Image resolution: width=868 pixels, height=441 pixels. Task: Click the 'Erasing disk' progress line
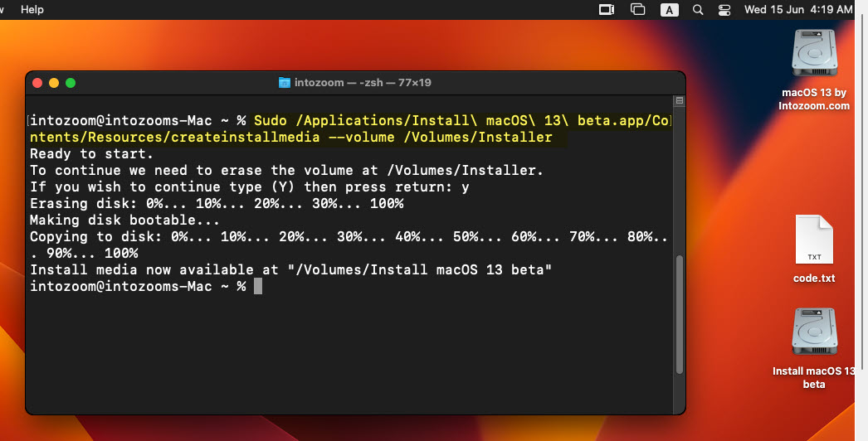click(217, 204)
